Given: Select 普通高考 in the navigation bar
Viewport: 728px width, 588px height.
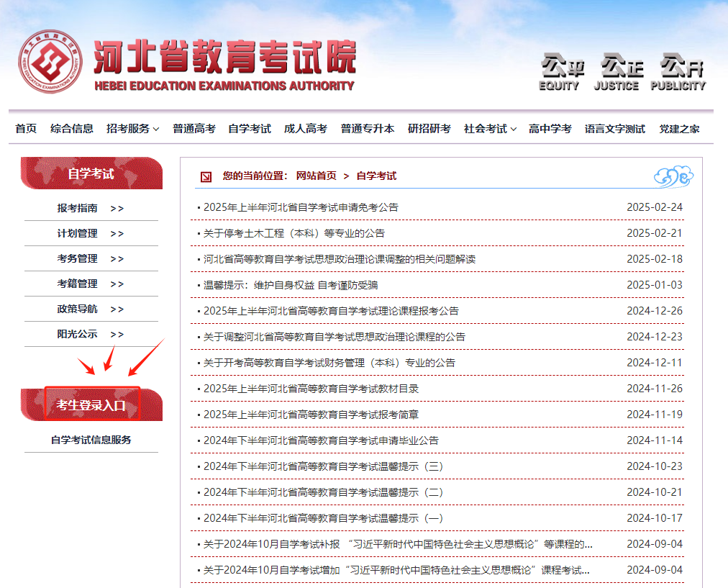Looking at the screenshot, I should pos(194,128).
